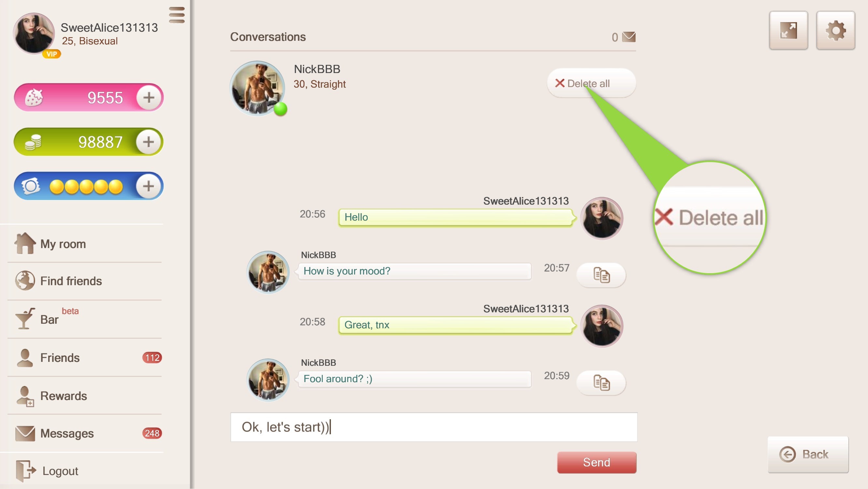Toggle fullscreen with expand arrows icon

tap(789, 30)
